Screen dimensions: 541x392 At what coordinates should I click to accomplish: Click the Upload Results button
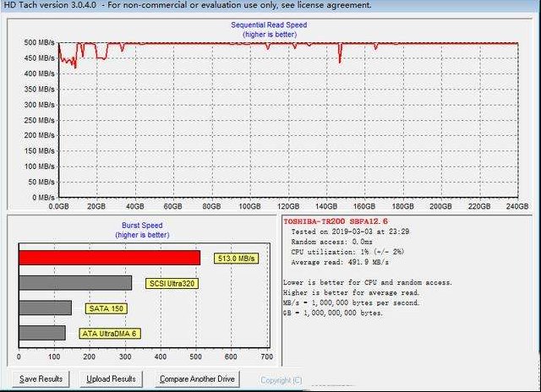pyautogui.click(x=111, y=378)
